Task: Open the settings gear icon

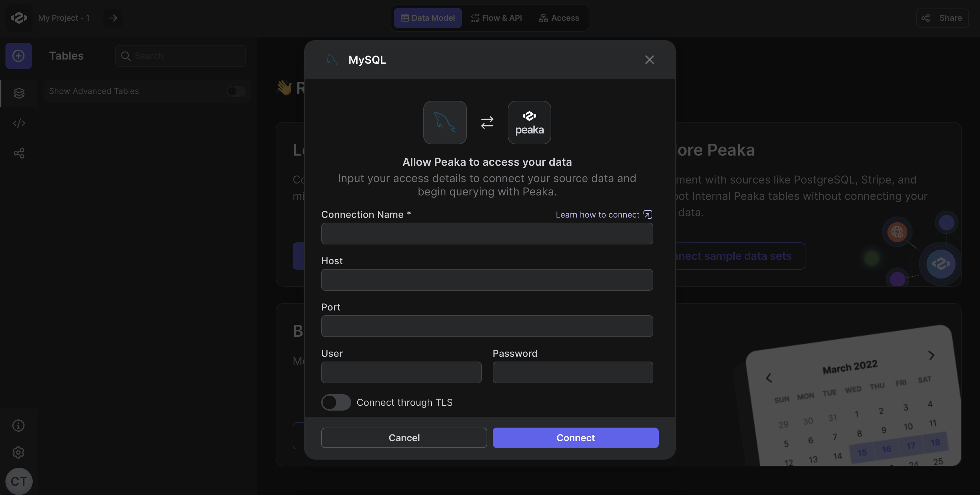Action: (18, 452)
